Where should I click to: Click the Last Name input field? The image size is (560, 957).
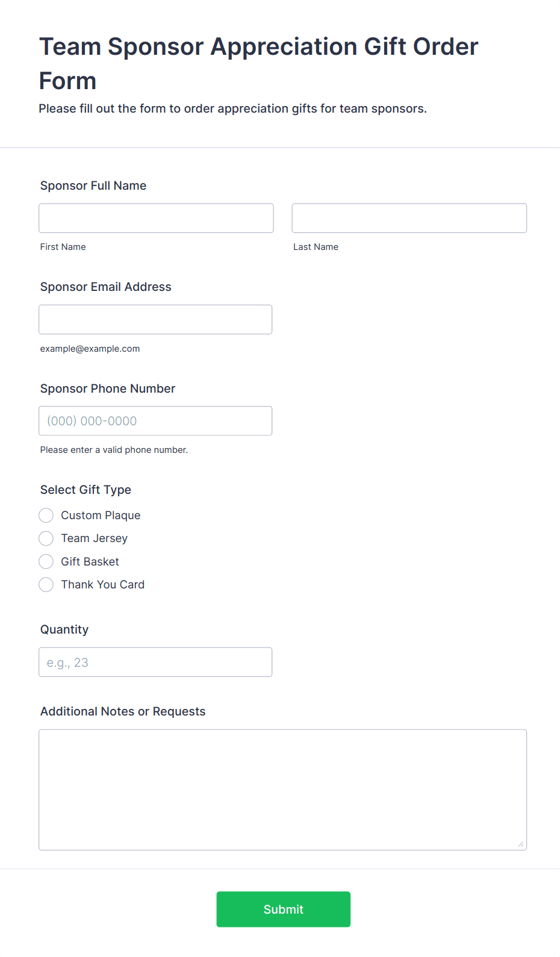pos(409,218)
